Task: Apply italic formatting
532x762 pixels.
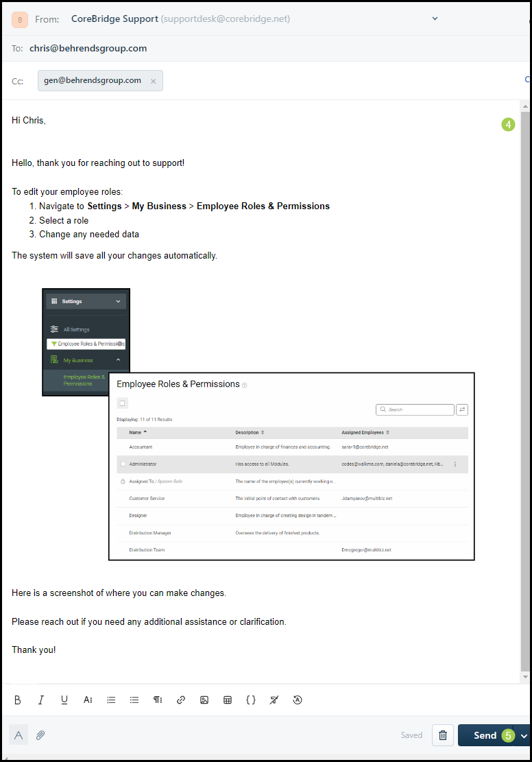Action: 41,700
